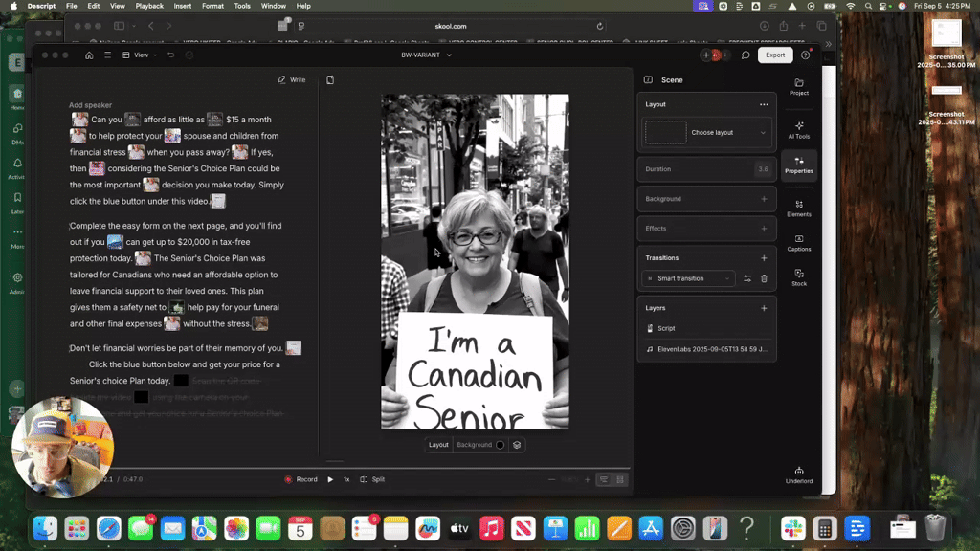Viewport: 980px width, 551px height.
Task: Open the Format menu
Action: [212, 6]
